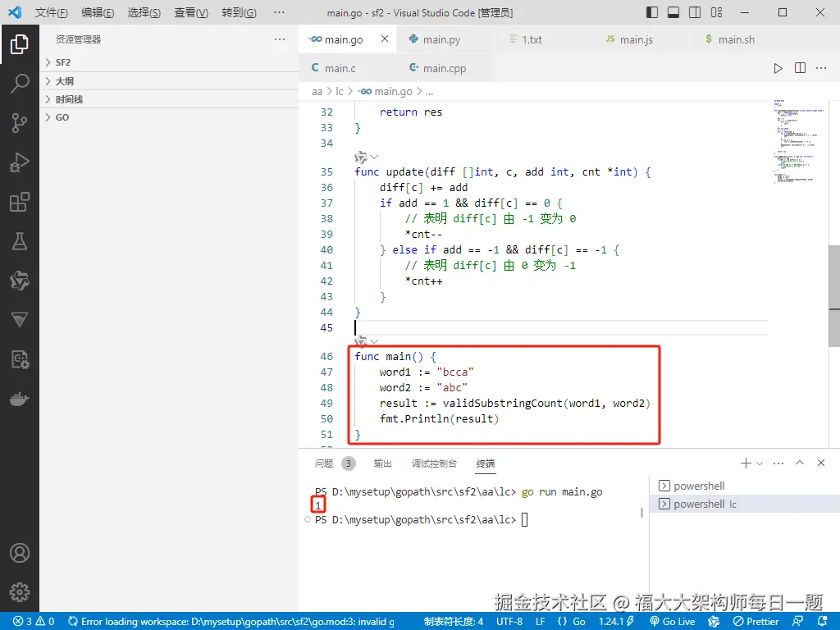Screen dimensions: 840x630
Task: Open the Explorer view in activity bar
Action: (20, 44)
